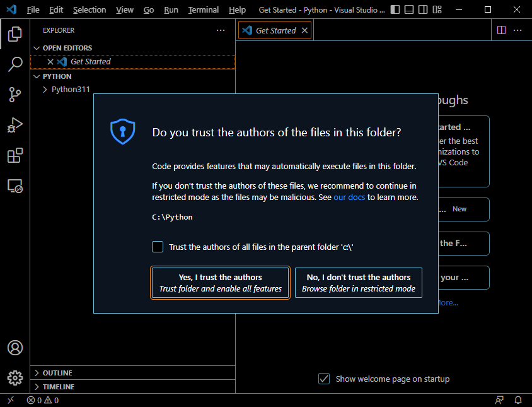Open editor More Actions ellipsis
The image size is (532, 407).
coord(518,30)
